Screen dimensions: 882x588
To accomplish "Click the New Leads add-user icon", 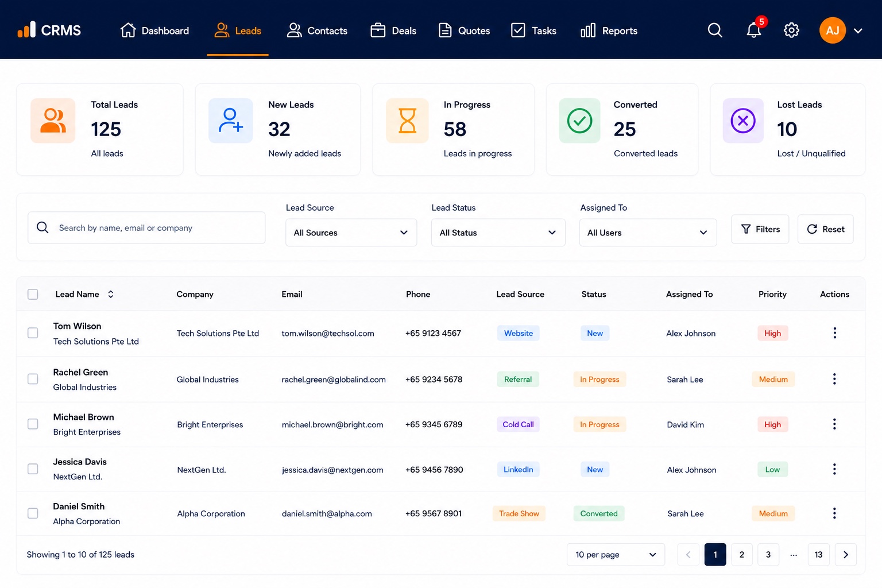I will tap(231, 121).
